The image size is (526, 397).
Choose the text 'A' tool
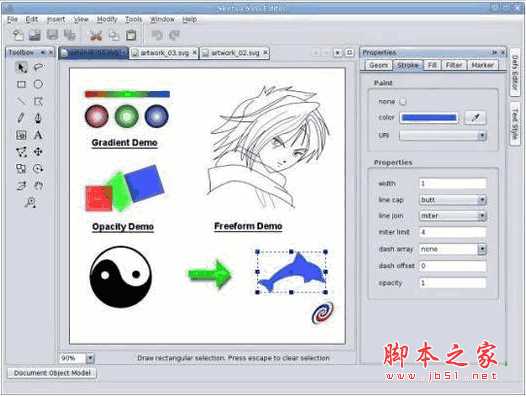click(x=38, y=135)
